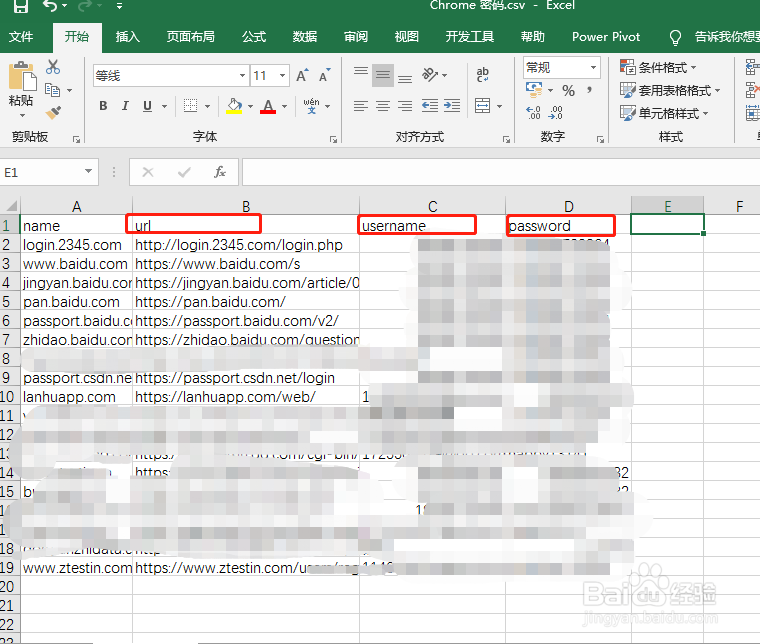Viewport: 760px width, 644px height.
Task: Apply yellow fill color bucket
Action: (x=234, y=106)
